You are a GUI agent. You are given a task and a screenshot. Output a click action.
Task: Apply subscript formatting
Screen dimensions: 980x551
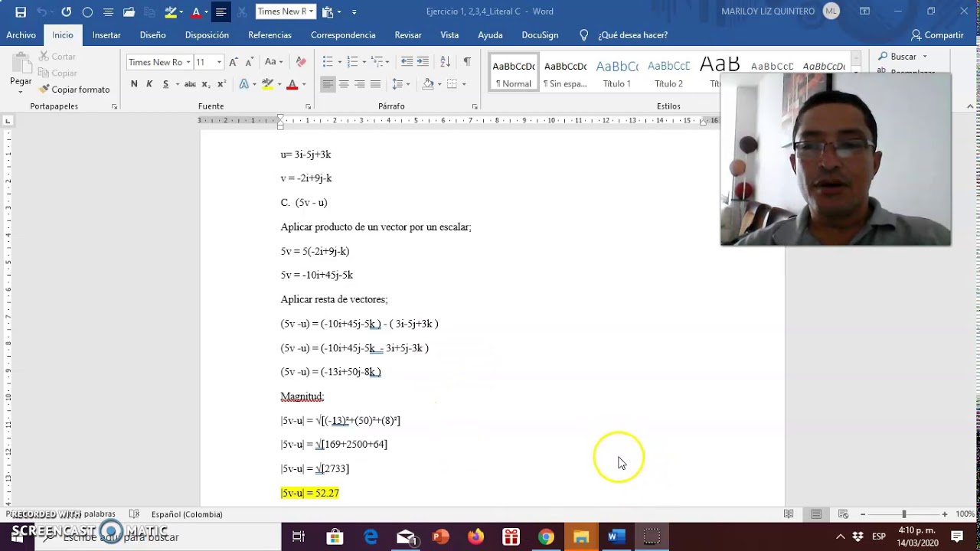click(207, 84)
